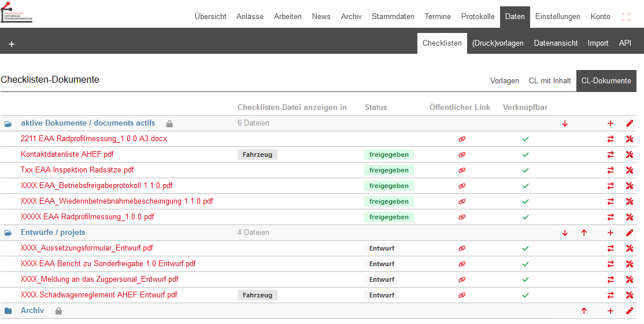
Task: Collapse the 'aktive Dokumente / documents actifs' folder
Action: click(9, 123)
